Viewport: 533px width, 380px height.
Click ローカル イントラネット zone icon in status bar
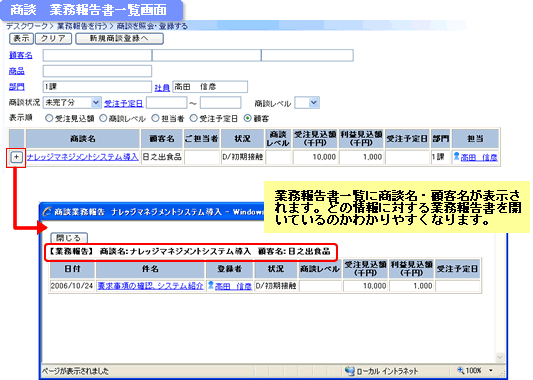pos(349,370)
